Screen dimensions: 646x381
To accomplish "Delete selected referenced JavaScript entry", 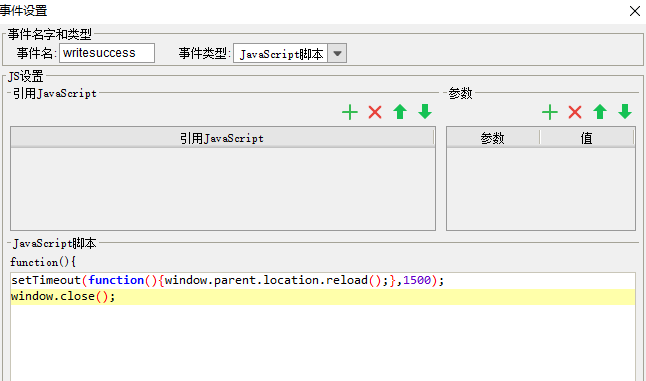I will [375, 112].
